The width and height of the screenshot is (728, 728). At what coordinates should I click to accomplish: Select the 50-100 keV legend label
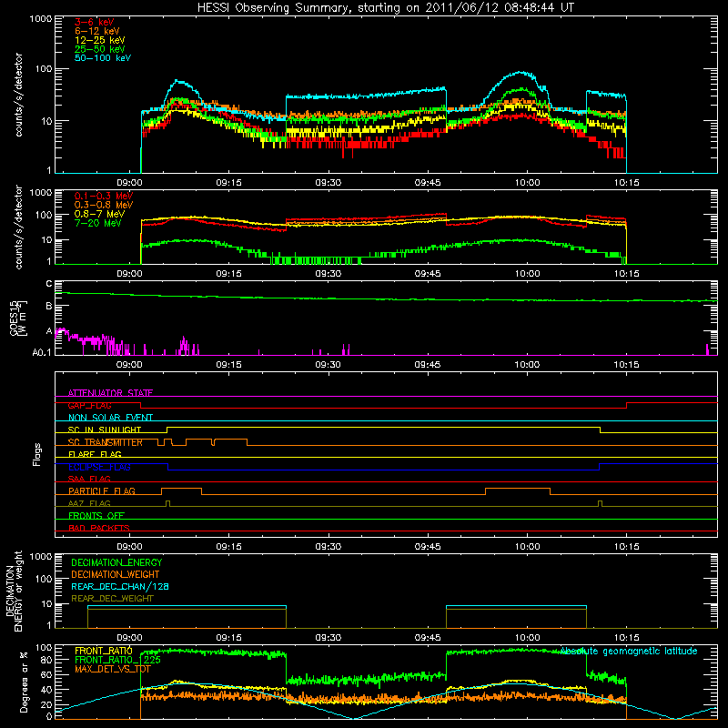point(103,58)
